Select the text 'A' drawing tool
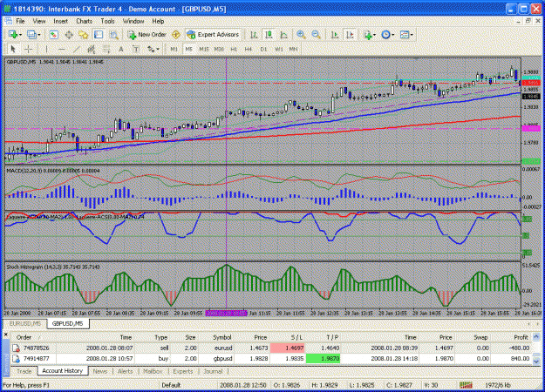Image resolution: width=545 pixels, height=392 pixels. pyautogui.click(x=121, y=50)
